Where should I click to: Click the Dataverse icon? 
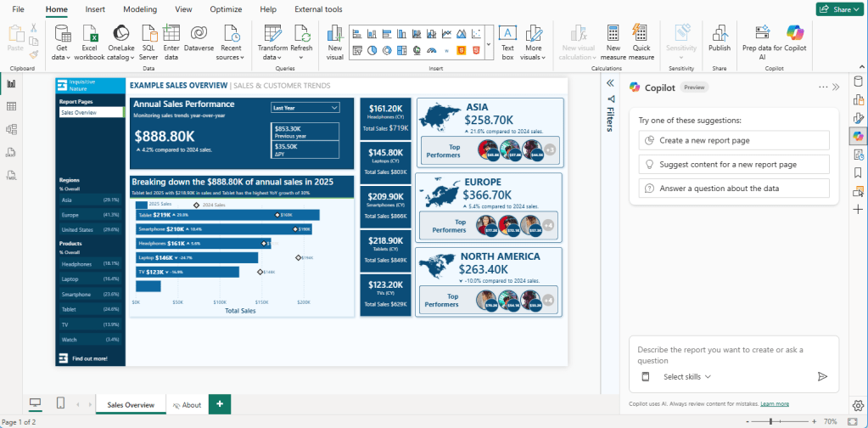199,33
